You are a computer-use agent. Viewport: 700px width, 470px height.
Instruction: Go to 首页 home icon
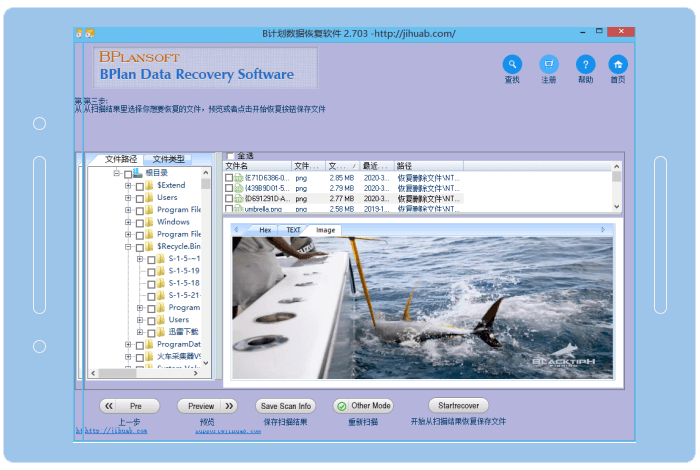pyautogui.click(x=618, y=64)
